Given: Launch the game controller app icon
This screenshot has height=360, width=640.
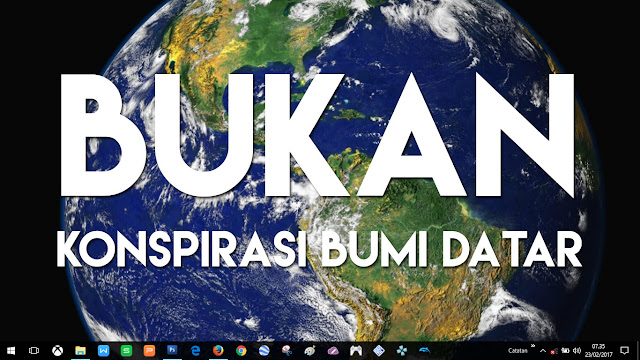Looking at the screenshot, I should (356, 351).
